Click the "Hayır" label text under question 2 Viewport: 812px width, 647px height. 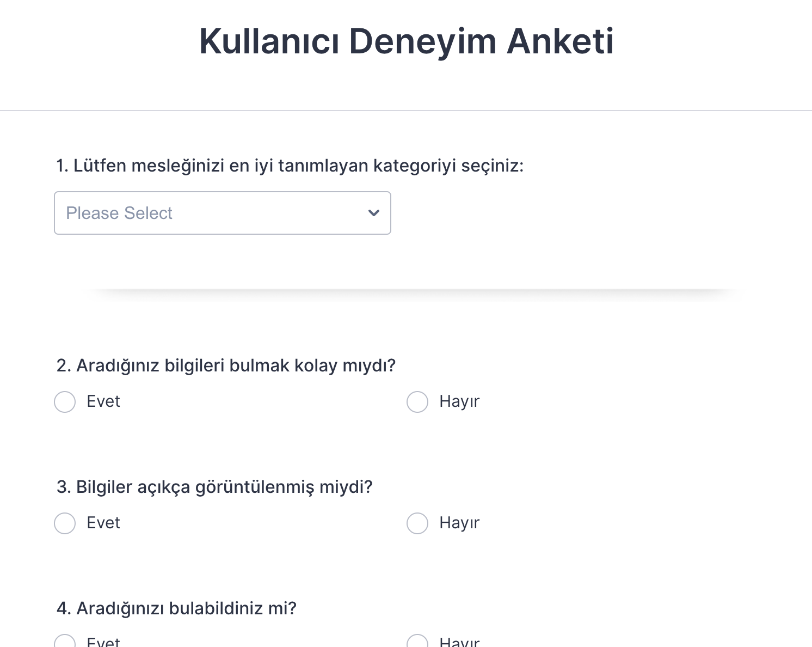(459, 401)
